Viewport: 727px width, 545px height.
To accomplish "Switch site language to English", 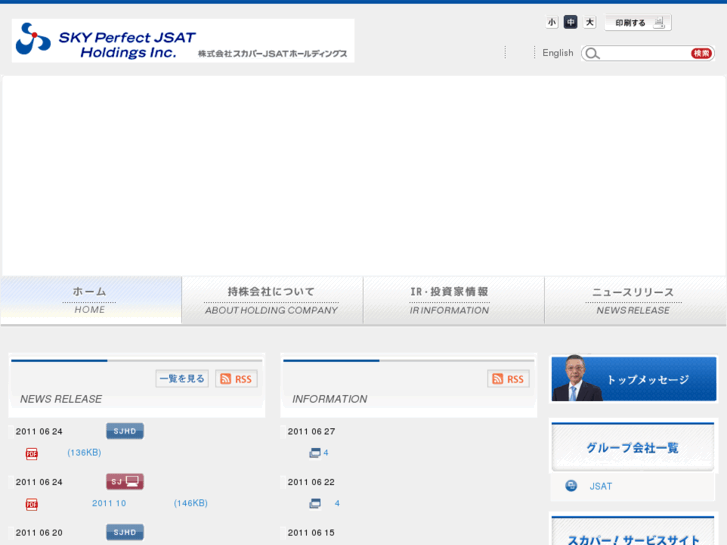I will click(x=558, y=53).
